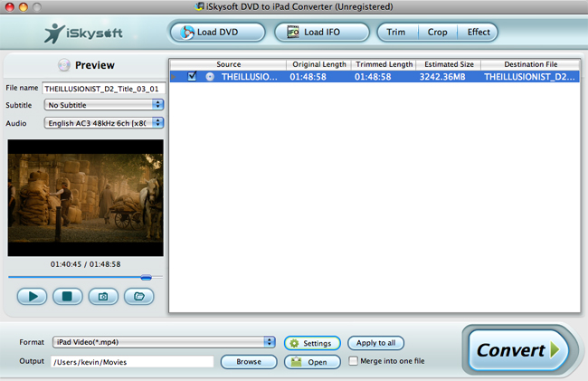Screen dimensions: 588x381
Task: Open the Crop tool
Action: coord(437,33)
